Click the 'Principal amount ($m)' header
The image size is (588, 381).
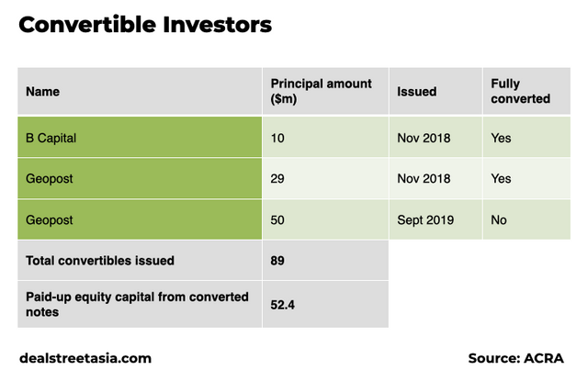pos(322,91)
